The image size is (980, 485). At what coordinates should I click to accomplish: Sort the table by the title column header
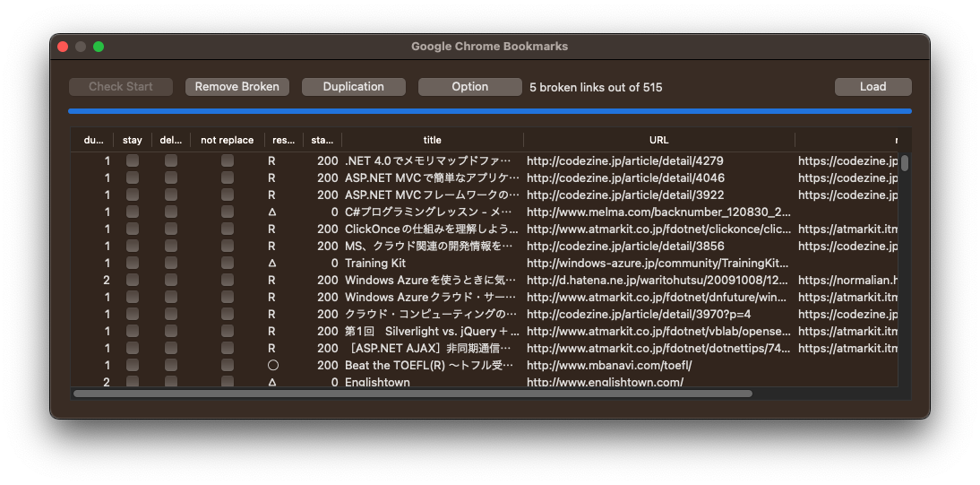pyautogui.click(x=432, y=140)
